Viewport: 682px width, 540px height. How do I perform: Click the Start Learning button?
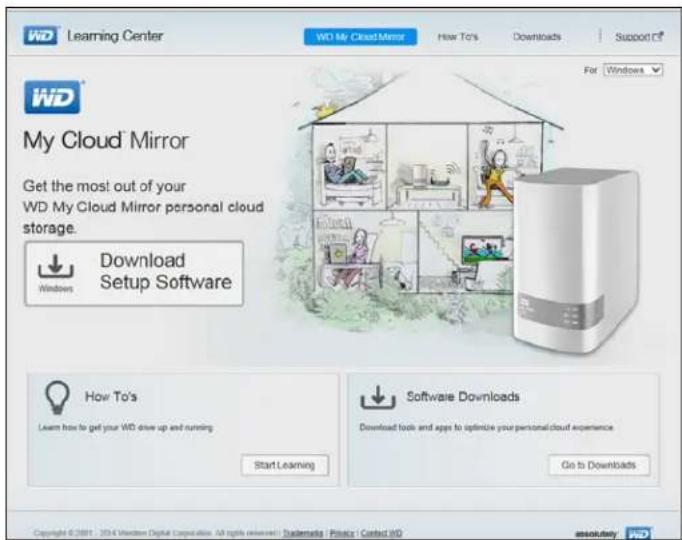coord(285,465)
